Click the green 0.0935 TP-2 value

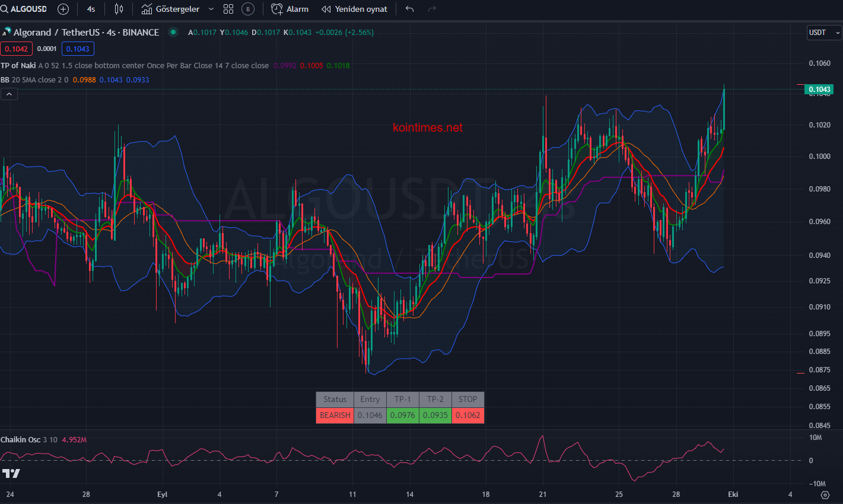point(435,415)
